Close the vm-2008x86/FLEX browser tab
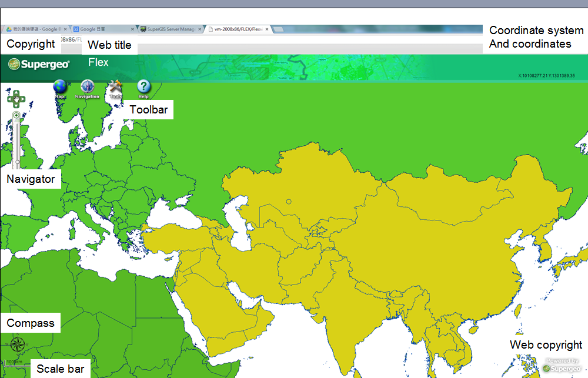588x378 pixels. coord(267,29)
